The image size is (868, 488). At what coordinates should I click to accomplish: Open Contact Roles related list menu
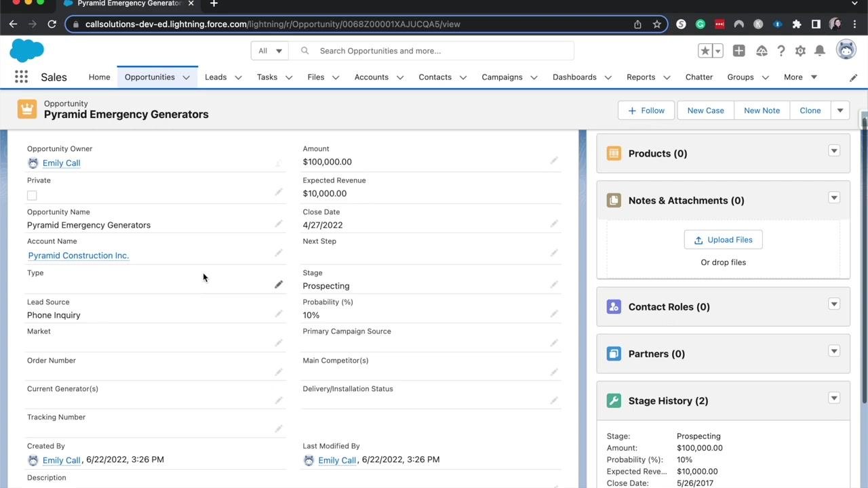834,304
